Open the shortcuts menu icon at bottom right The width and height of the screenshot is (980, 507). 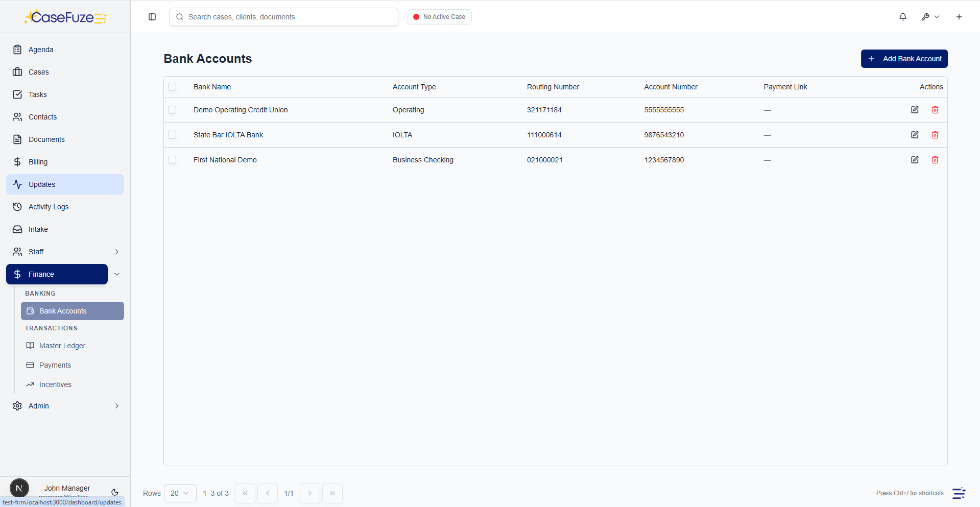point(959,493)
